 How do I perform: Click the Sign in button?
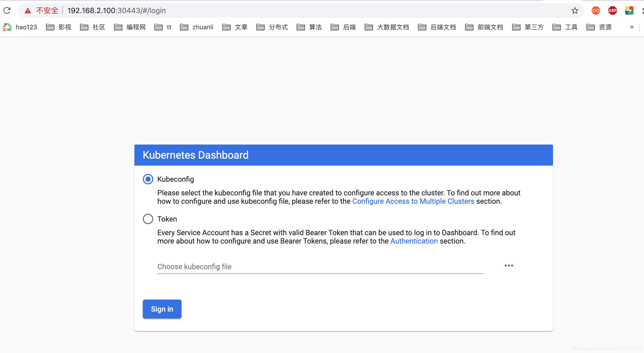coord(162,309)
